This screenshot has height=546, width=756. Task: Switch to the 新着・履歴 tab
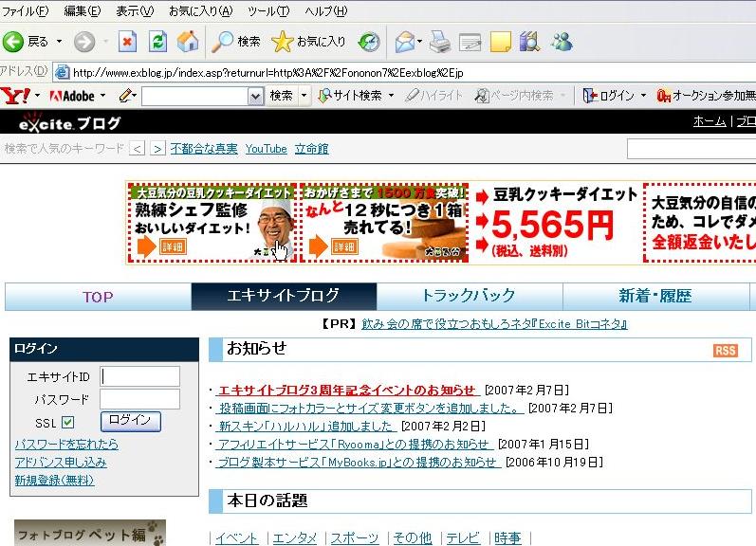pyautogui.click(x=655, y=297)
